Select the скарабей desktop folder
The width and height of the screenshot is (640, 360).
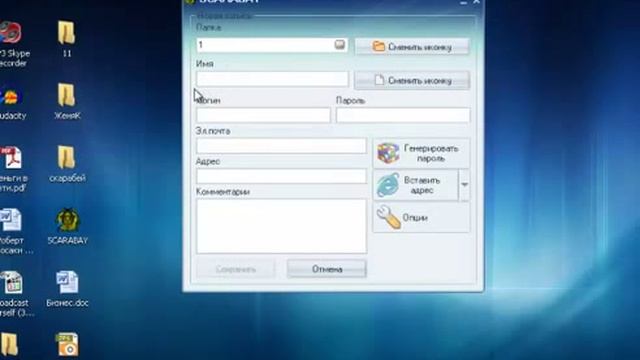tap(67, 163)
